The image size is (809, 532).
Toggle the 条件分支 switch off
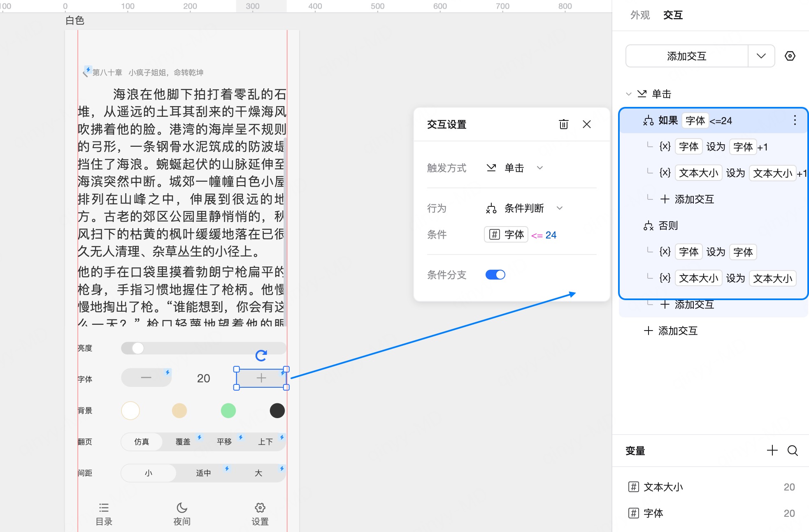click(495, 275)
